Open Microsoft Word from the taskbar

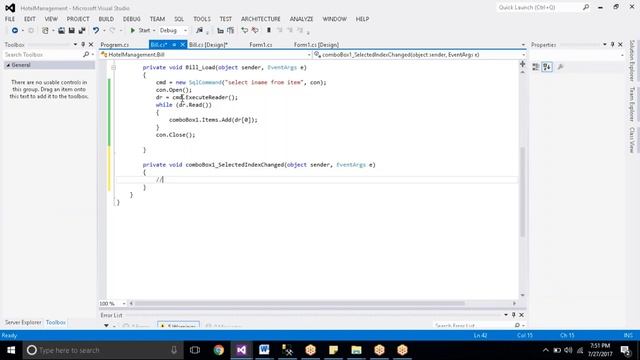coord(264,350)
